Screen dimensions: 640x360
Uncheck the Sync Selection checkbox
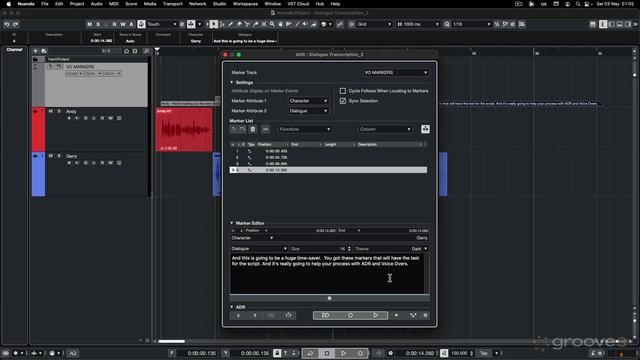point(343,101)
